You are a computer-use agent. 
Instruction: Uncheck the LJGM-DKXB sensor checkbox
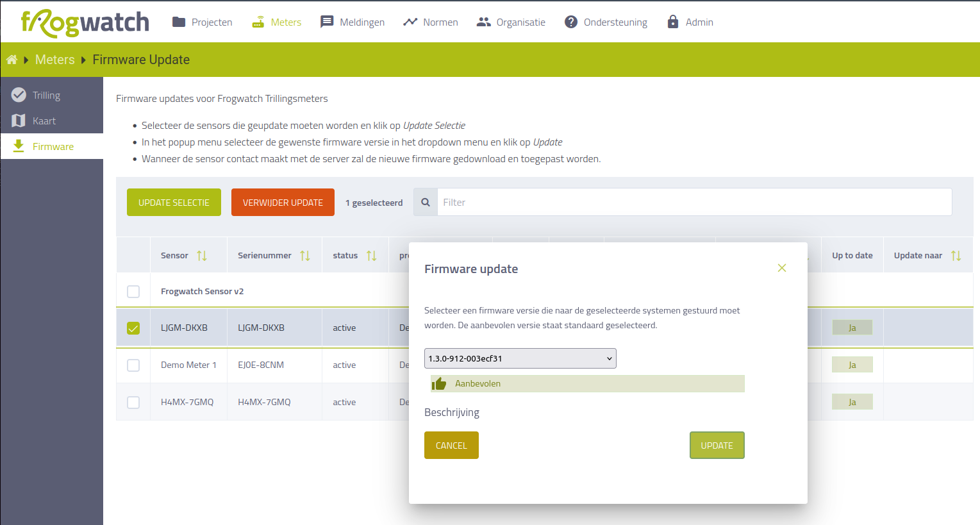(x=133, y=328)
